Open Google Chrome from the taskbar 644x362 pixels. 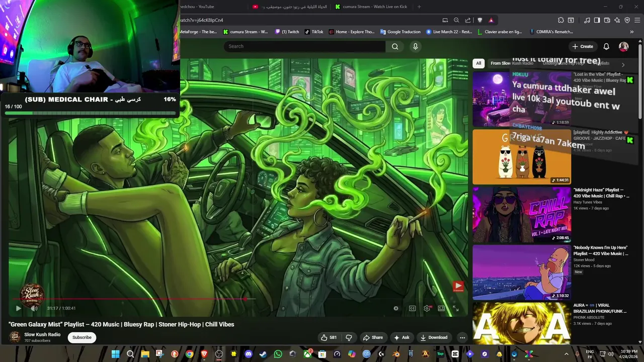click(189, 354)
